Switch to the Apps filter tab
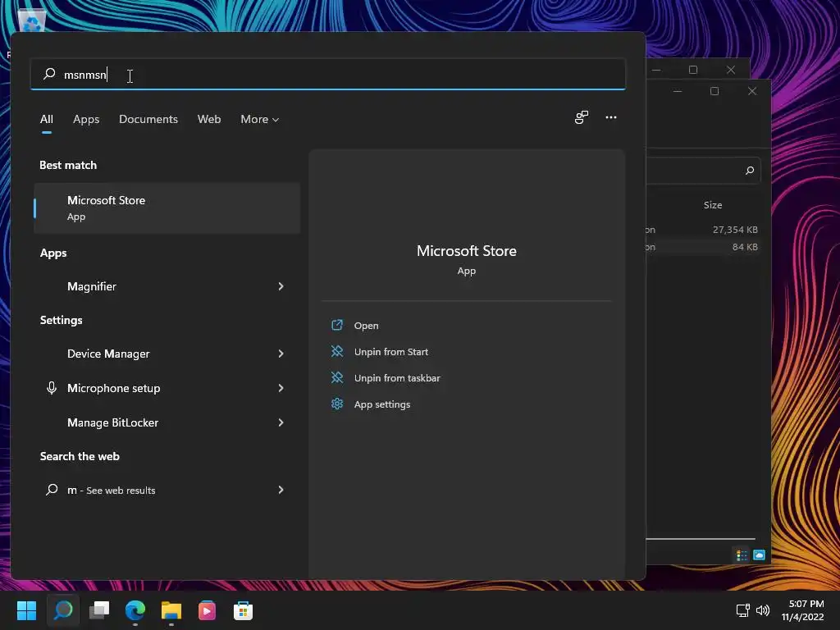The width and height of the screenshot is (840, 630). tap(86, 119)
